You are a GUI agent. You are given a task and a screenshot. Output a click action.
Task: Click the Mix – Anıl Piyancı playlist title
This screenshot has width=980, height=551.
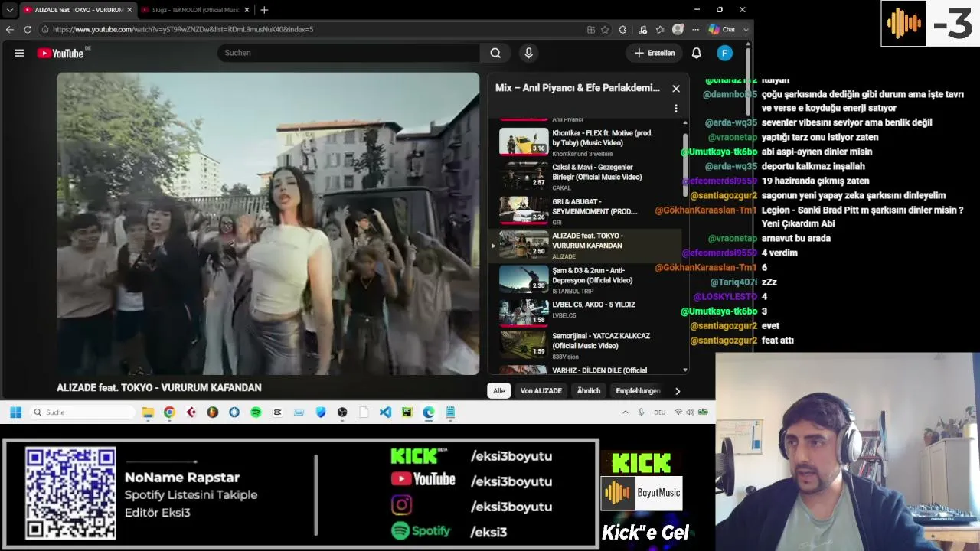tap(577, 88)
